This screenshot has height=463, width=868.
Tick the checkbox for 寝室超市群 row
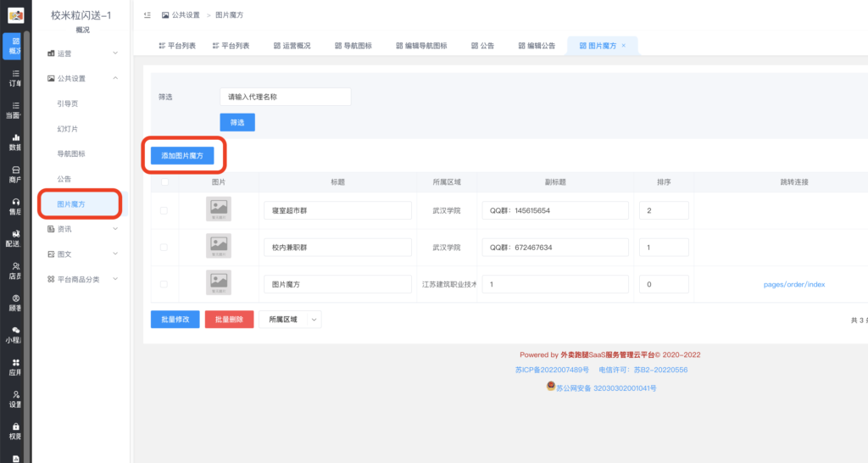pos(164,210)
